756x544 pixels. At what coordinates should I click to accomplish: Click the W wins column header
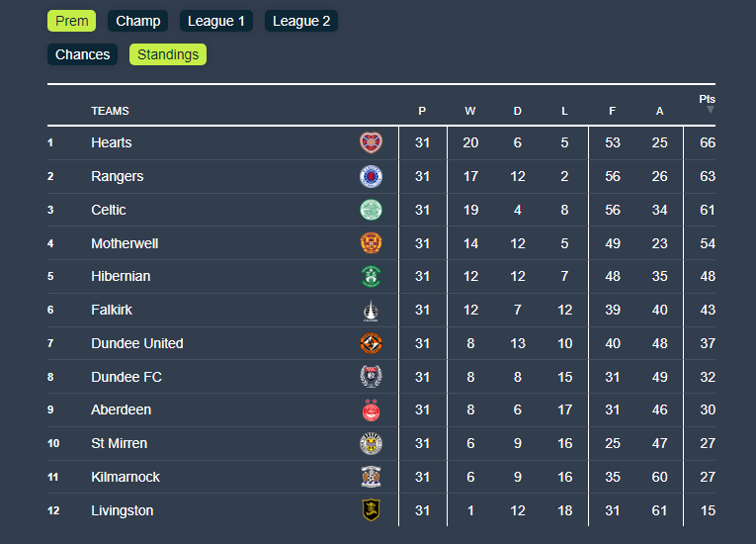click(470, 111)
